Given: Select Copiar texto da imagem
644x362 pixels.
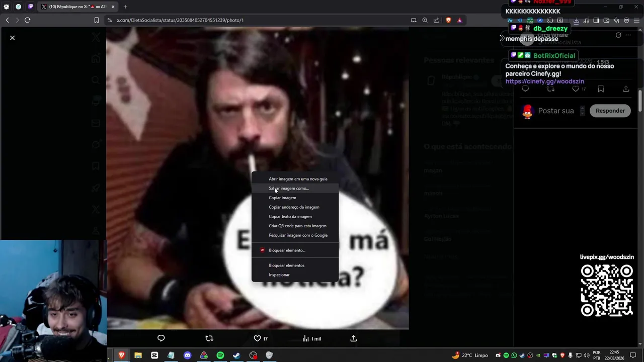Looking at the screenshot, I should [295, 217].
